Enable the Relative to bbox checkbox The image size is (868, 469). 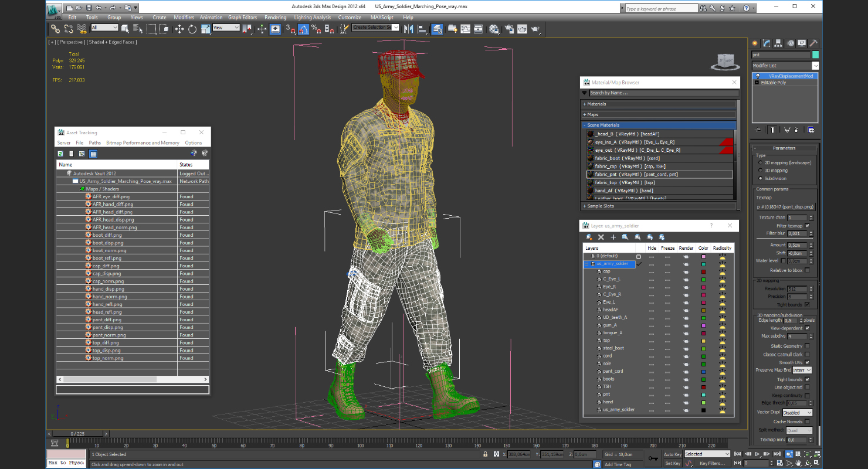click(808, 270)
